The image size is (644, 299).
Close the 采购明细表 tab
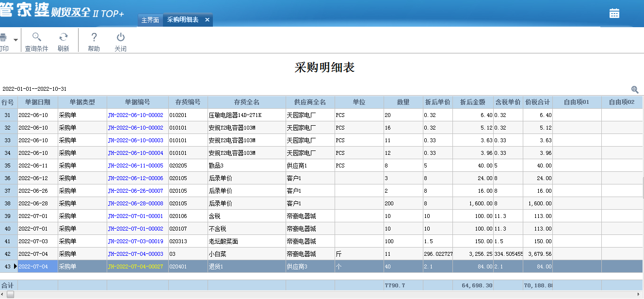[x=207, y=20]
